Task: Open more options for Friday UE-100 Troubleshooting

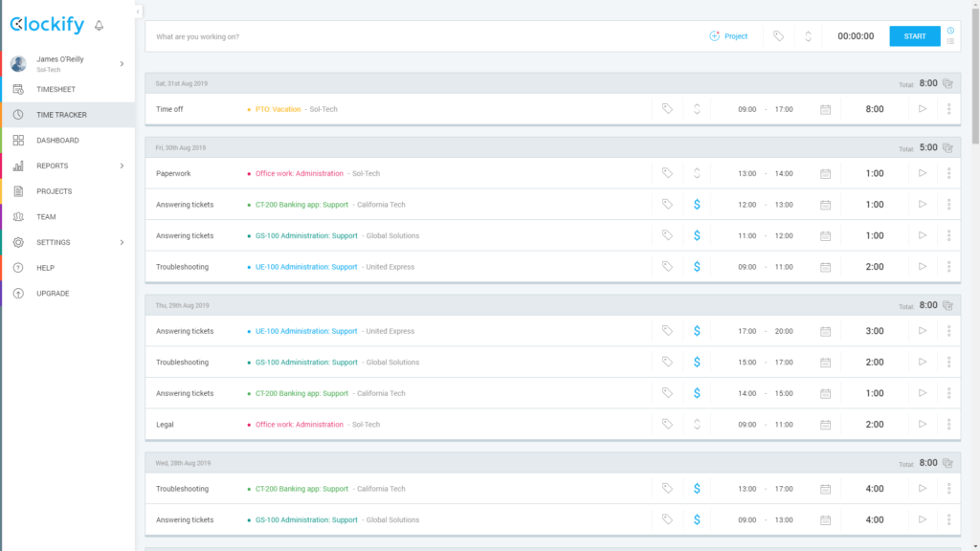Action: (x=948, y=267)
